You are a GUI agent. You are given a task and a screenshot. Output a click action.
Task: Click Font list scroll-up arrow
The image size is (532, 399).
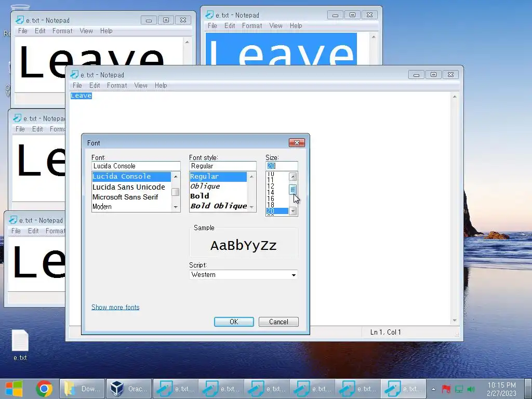[176, 177]
